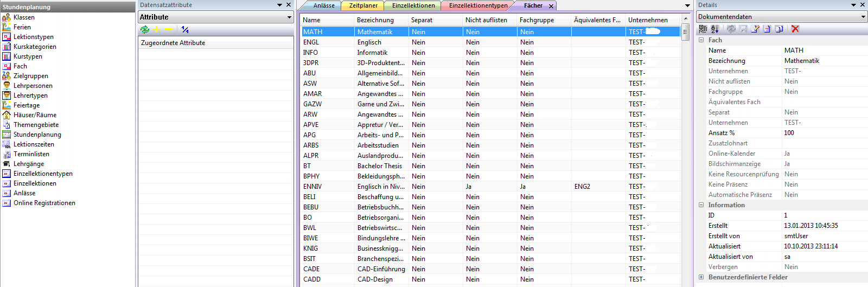
Task: Open the Dokumentendaten dropdown
Action: click(863, 17)
